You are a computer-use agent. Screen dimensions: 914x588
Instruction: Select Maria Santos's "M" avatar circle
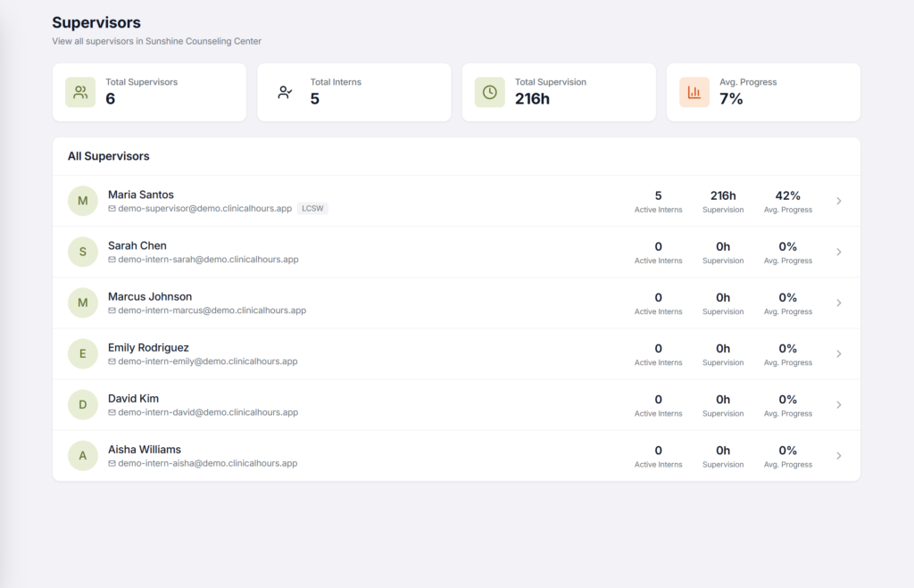[x=82, y=201]
